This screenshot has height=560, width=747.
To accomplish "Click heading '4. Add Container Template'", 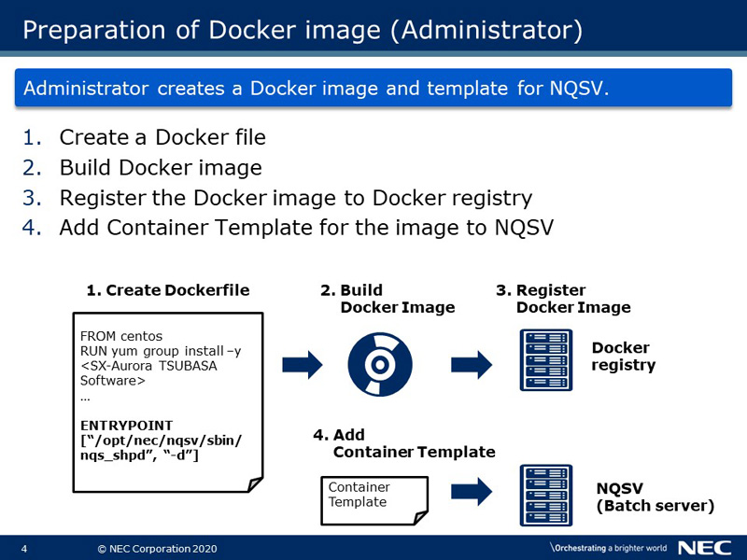I will [404, 443].
